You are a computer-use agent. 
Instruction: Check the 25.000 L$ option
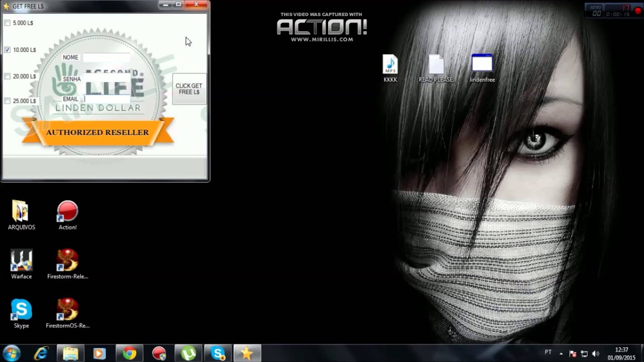point(8,101)
